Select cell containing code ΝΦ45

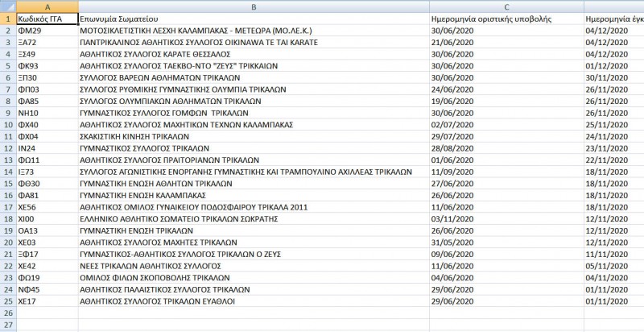[45, 289]
